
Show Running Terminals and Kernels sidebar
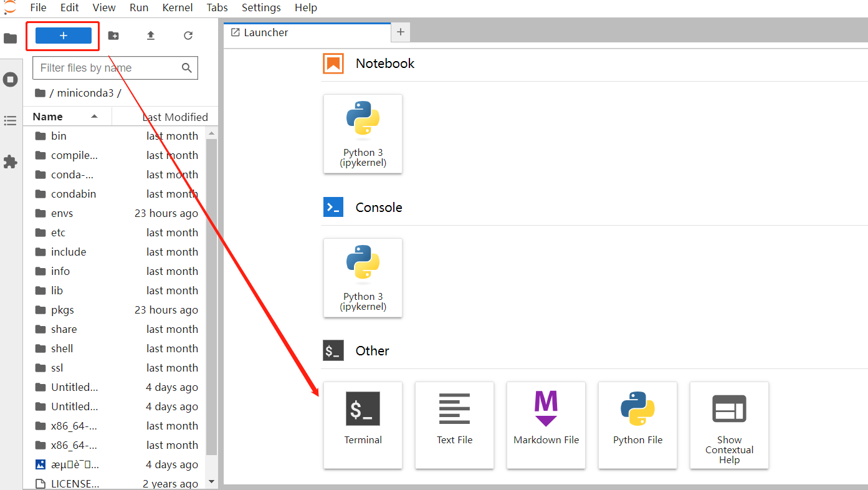click(10, 79)
